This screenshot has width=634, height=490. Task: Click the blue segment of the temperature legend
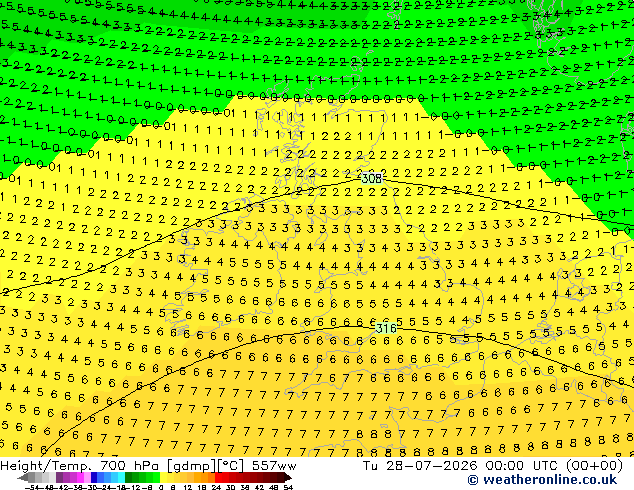[x=94, y=478]
